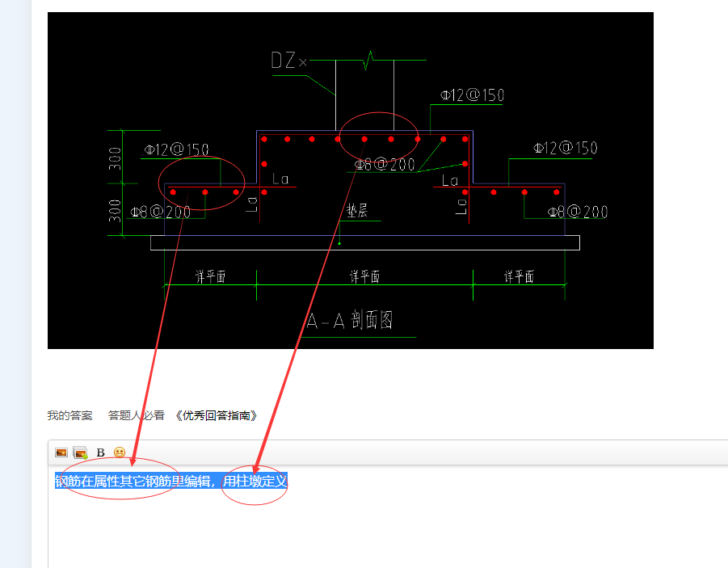Click the upload multiple images icon

(80, 452)
